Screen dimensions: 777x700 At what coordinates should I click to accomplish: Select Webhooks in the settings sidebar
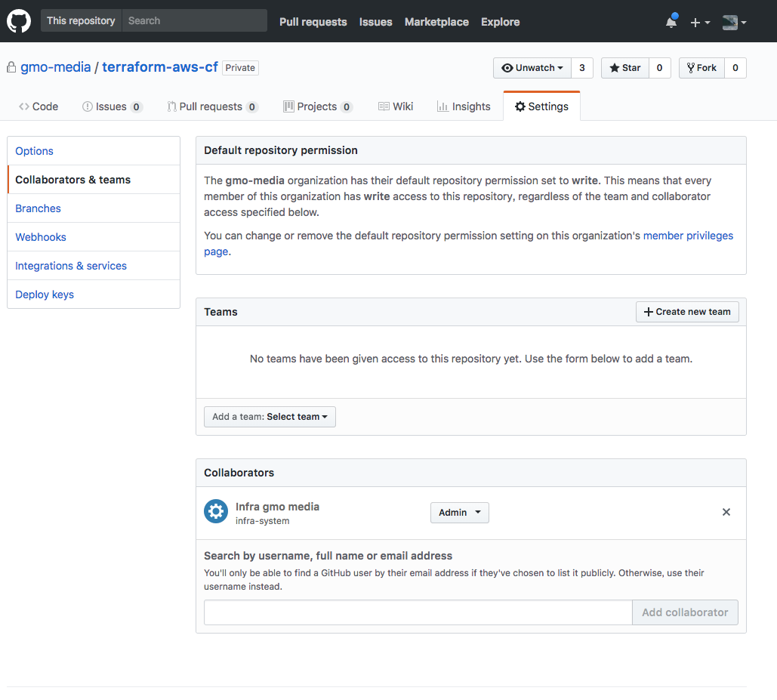40,236
